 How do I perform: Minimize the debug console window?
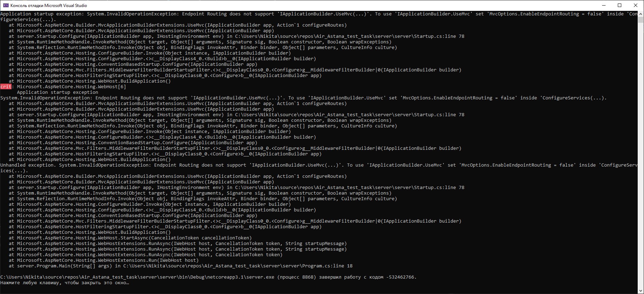click(603, 5)
